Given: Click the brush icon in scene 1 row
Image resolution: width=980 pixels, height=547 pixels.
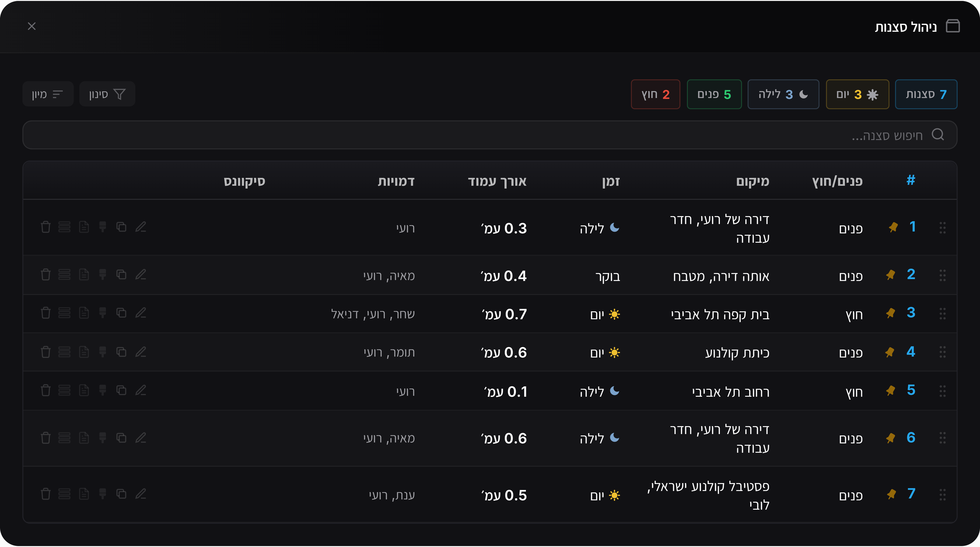Looking at the screenshot, I should click(x=102, y=227).
